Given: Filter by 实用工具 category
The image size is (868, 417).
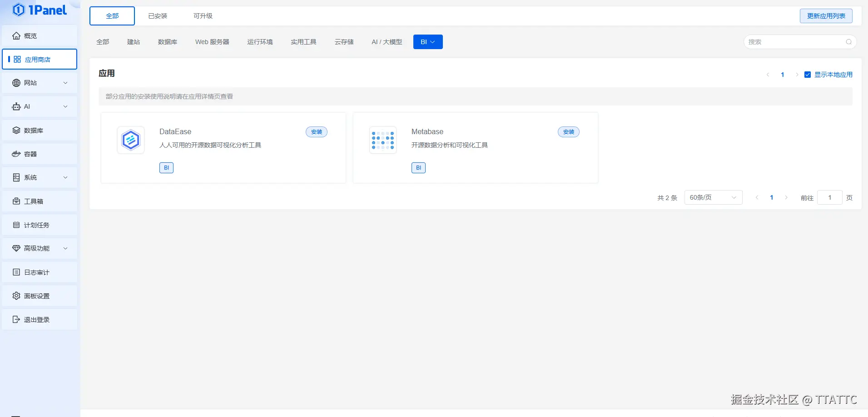Looking at the screenshot, I should (303, 42).
